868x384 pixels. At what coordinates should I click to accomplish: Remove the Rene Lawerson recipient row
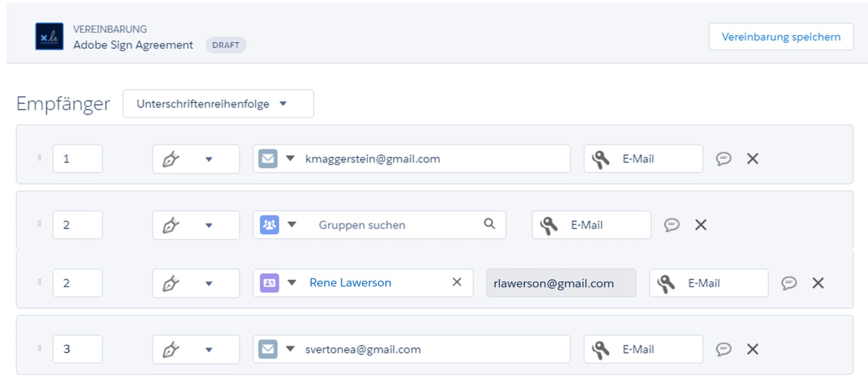(x=818, y=283)
